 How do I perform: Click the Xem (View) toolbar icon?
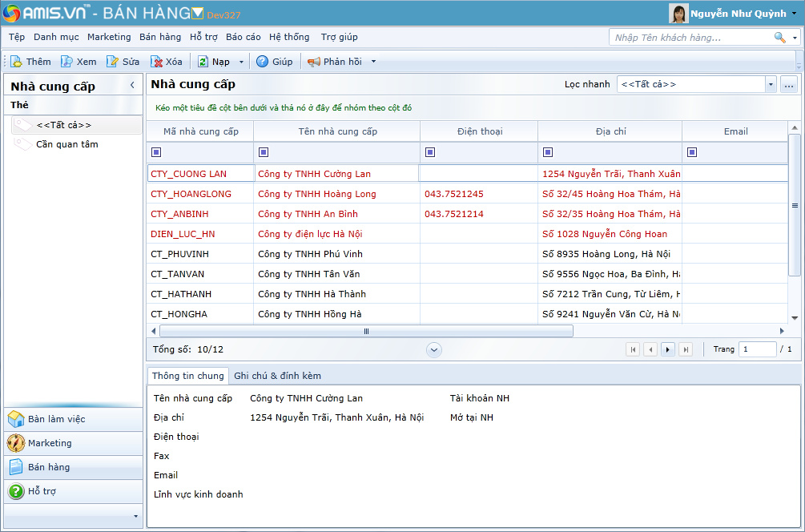(x=67, y=62)
